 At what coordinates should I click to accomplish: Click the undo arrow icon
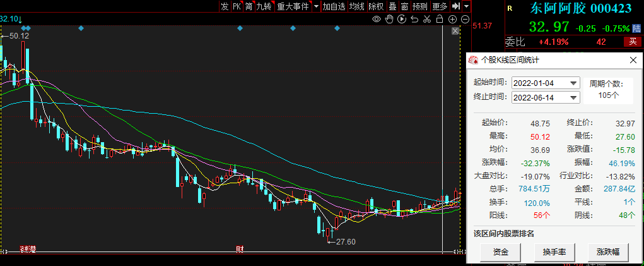pyautogui.click(x=414, y=19)
